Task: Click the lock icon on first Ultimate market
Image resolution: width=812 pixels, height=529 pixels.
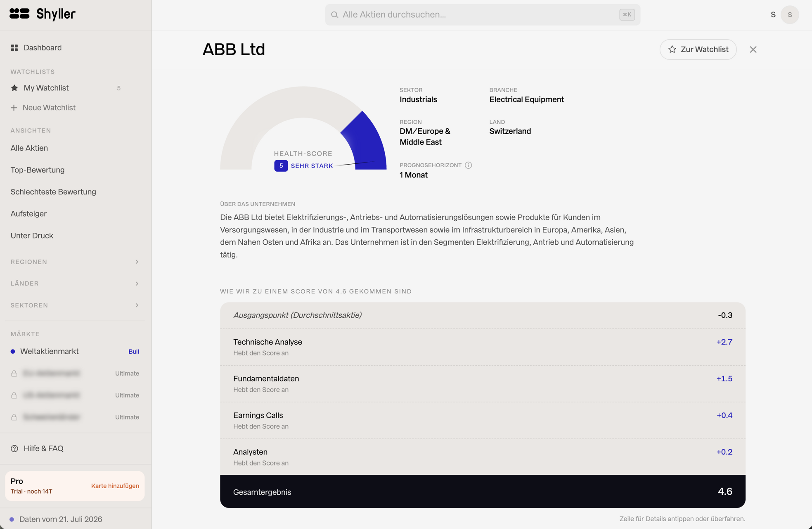Action: tap(14, 373)
